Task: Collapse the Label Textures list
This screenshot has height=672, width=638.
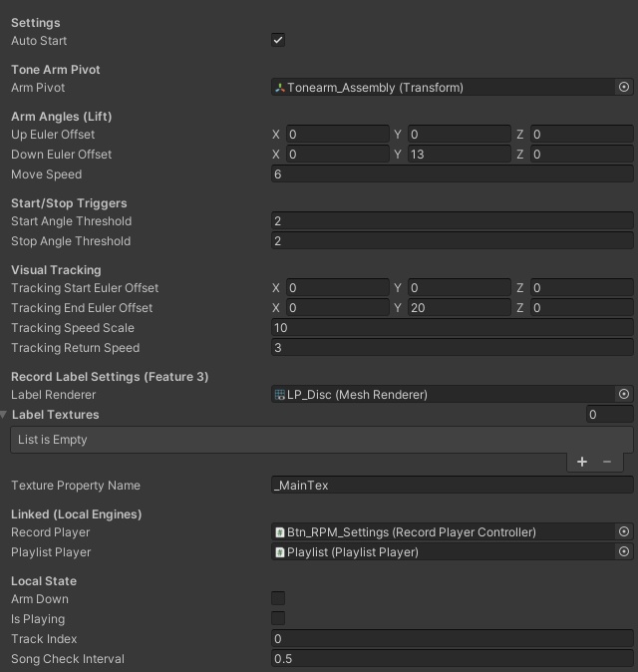Action: click(5, 415)
